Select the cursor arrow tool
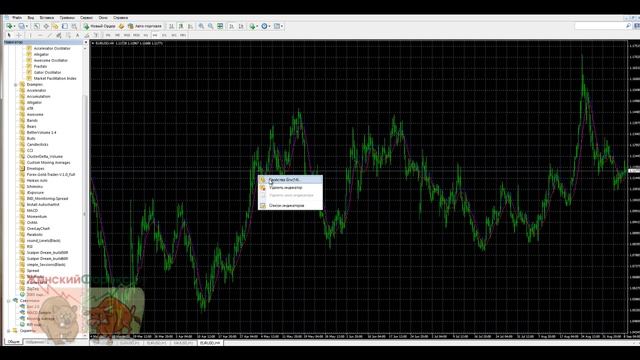 [x=9, y=36]
